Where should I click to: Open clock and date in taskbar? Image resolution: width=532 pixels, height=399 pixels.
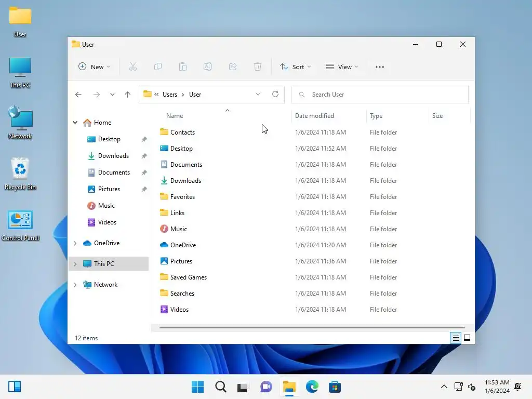[497, 387]
